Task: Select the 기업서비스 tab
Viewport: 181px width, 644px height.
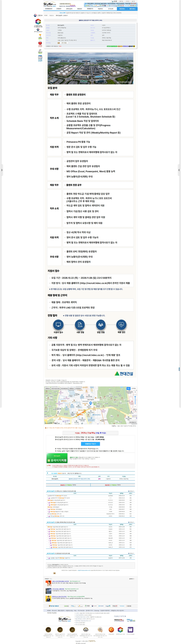Action: (122, 9)
